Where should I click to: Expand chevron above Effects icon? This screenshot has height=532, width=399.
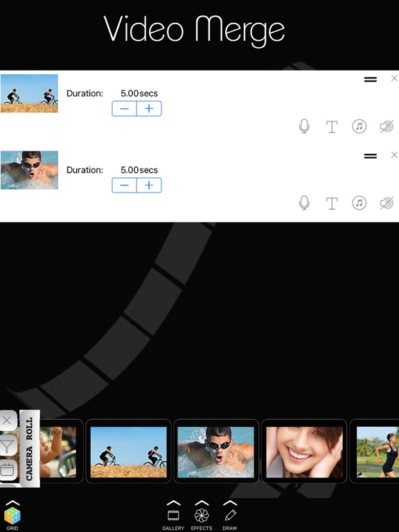pos(202,502)
